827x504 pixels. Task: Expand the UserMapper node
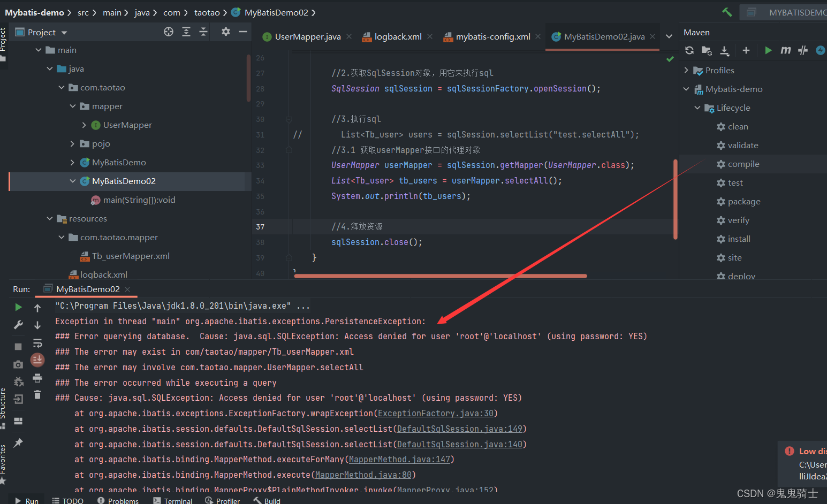click(84, 125)
